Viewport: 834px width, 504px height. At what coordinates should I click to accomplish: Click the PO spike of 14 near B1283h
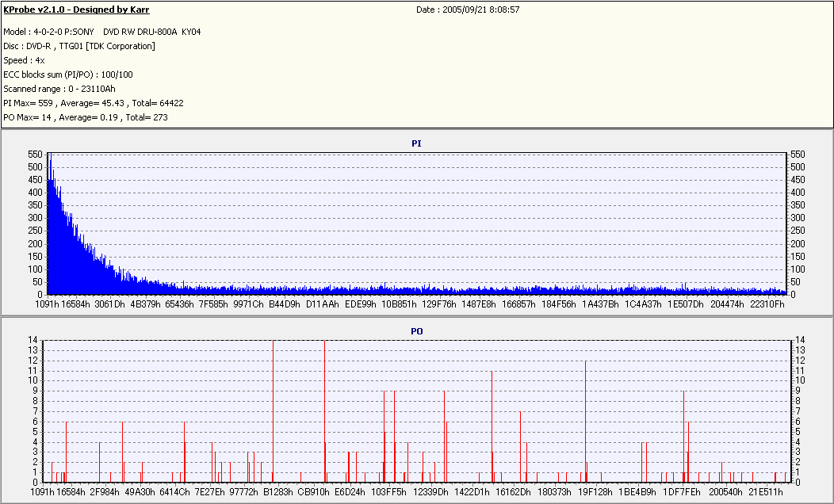273,411
